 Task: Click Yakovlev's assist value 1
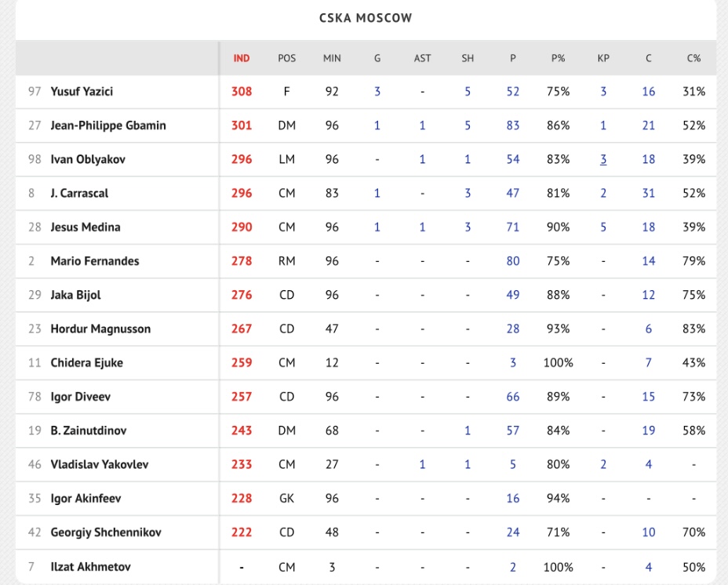click(422, 465)
